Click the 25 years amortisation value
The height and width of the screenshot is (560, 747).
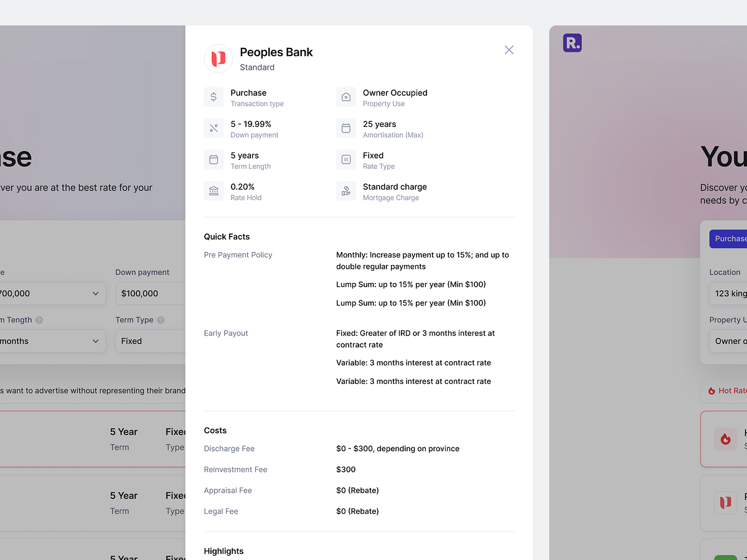[x=380, y=124]
